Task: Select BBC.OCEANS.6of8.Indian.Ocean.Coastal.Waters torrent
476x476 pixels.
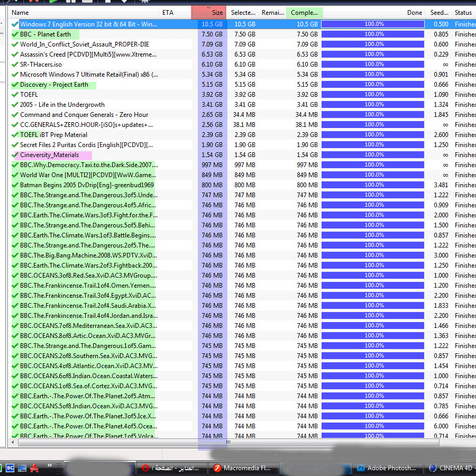Action: [89, 376]
